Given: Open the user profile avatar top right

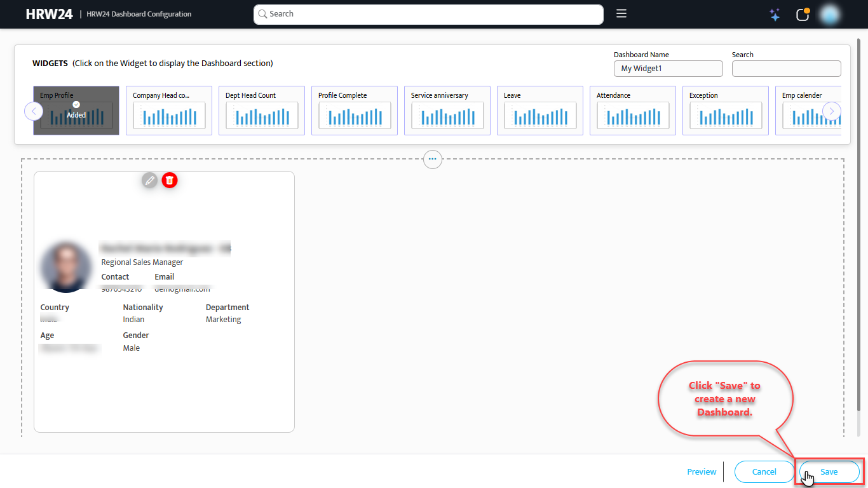Looking at the screenshot, I should click(829, 14).
